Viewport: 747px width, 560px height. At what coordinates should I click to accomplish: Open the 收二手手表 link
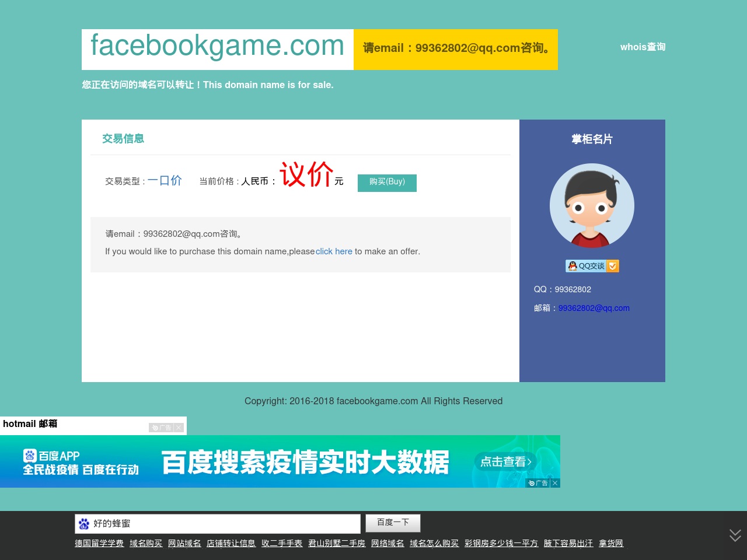282,543
